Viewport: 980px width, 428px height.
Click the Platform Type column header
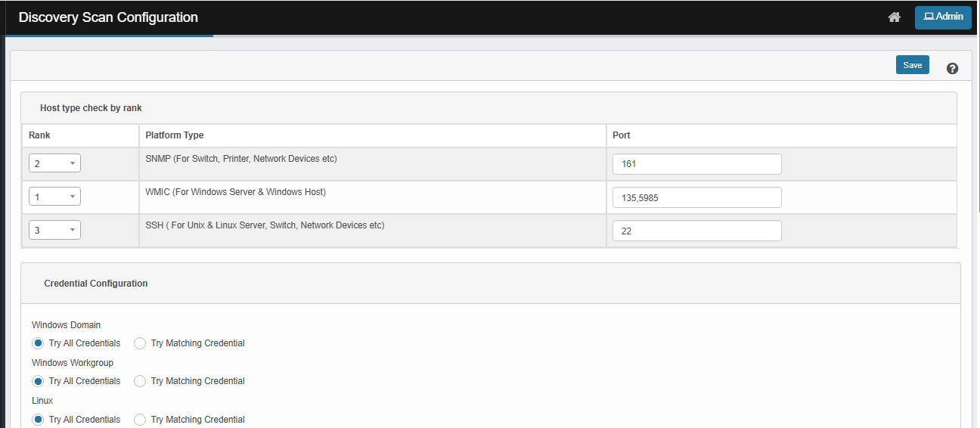[174, 135]
